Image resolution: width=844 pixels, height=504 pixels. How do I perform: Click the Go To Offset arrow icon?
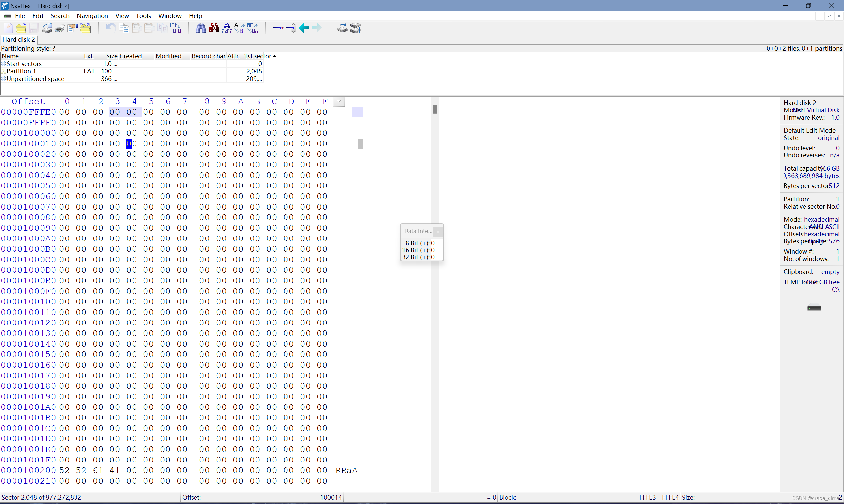click(278, 28)
